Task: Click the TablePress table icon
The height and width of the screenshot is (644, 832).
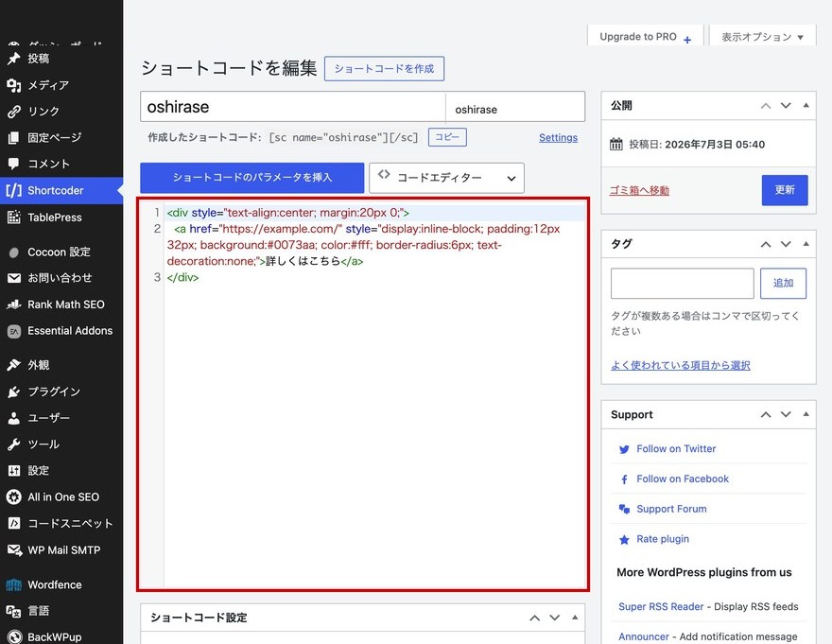Action: pyautogui.click(x=14, y=218)
